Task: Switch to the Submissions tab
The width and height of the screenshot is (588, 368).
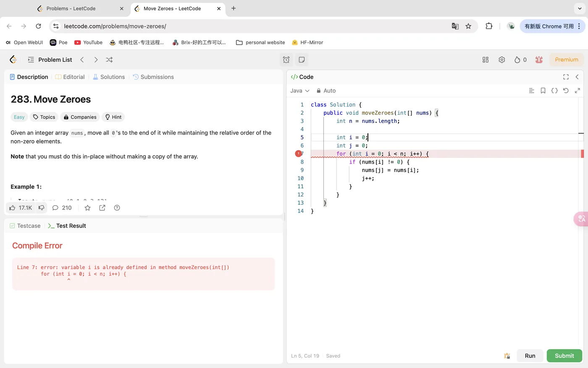Action: coord(153,77)
